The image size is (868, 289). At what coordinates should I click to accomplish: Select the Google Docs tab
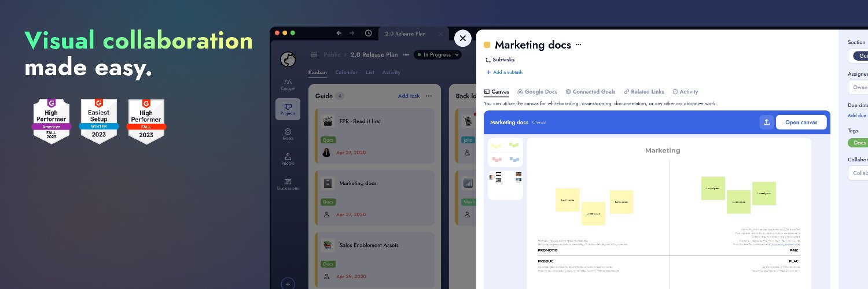pyautogui.click(x=537, y=92)
